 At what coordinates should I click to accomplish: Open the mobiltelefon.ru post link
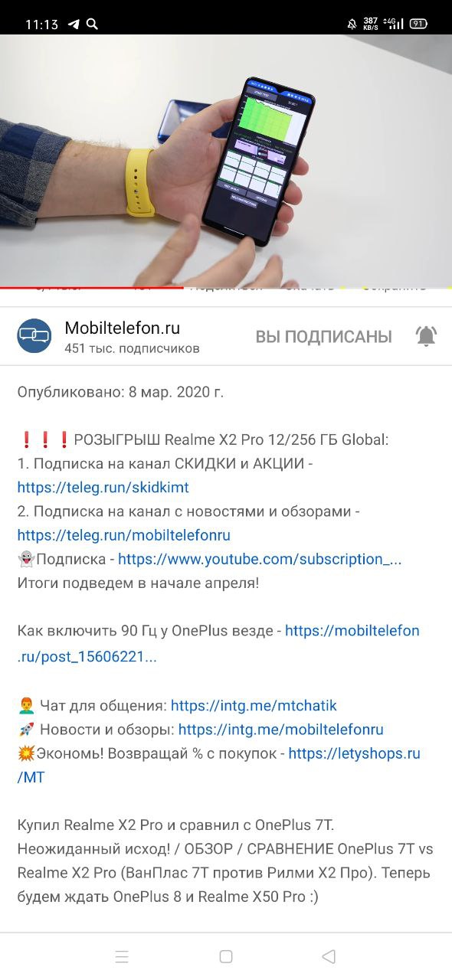tap(218, 643)
